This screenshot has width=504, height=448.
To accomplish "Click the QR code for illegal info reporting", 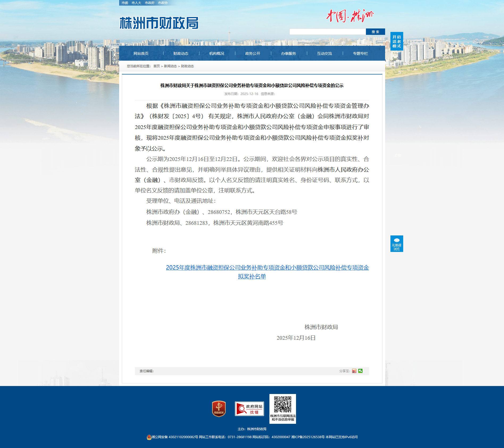I will [282, 404].
